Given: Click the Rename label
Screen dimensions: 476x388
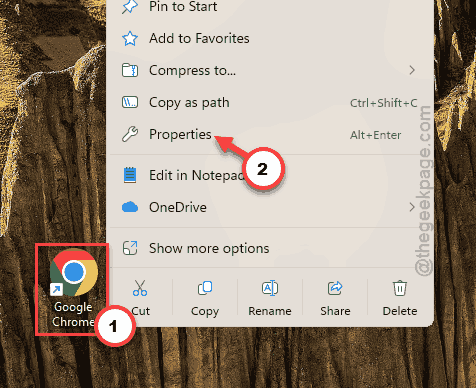Looking at the screenshot, I should click(270, 311).
